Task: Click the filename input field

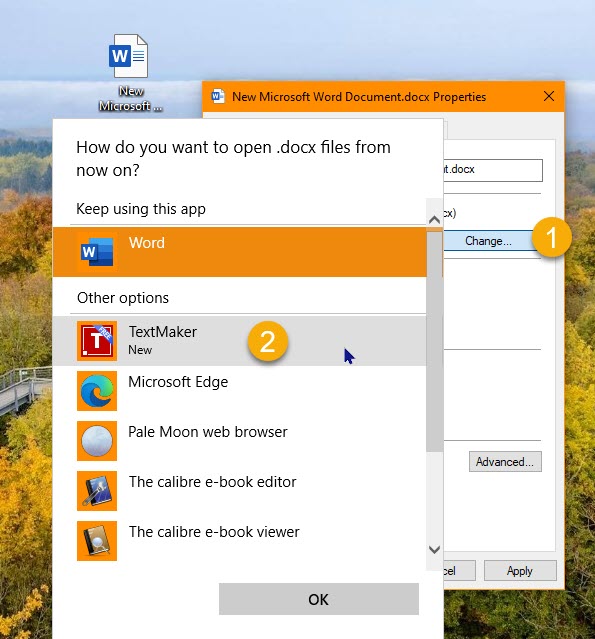Action: click(493, 170)
